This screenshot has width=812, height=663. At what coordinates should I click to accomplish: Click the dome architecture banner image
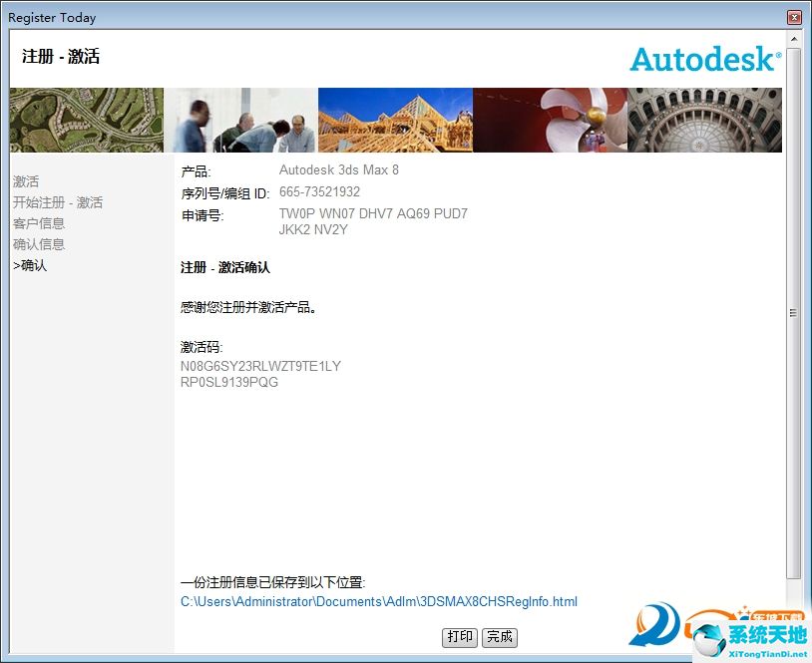click(x=705, y=120)
